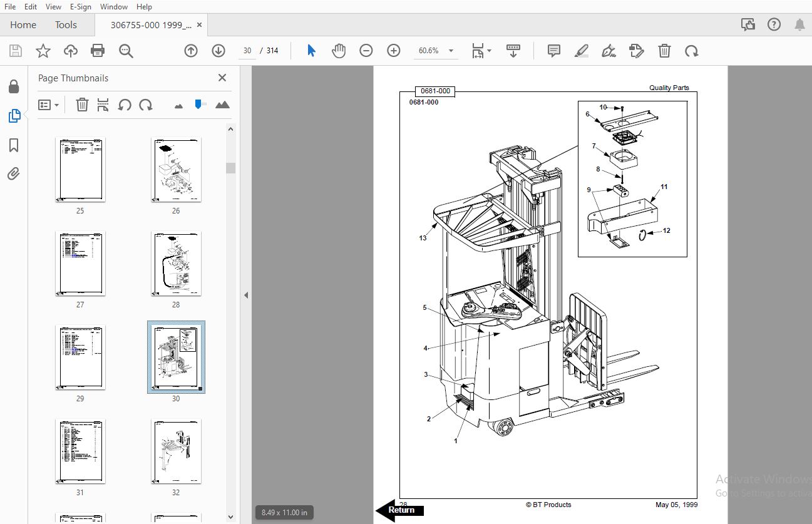Open the help question mark icon
812x524 pixels.
click(774, 24)
